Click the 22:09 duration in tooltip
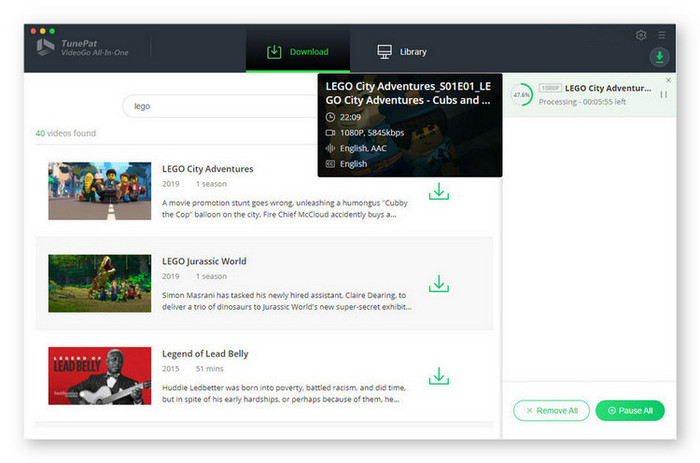The image size is (700, 463). click(350, 117)
